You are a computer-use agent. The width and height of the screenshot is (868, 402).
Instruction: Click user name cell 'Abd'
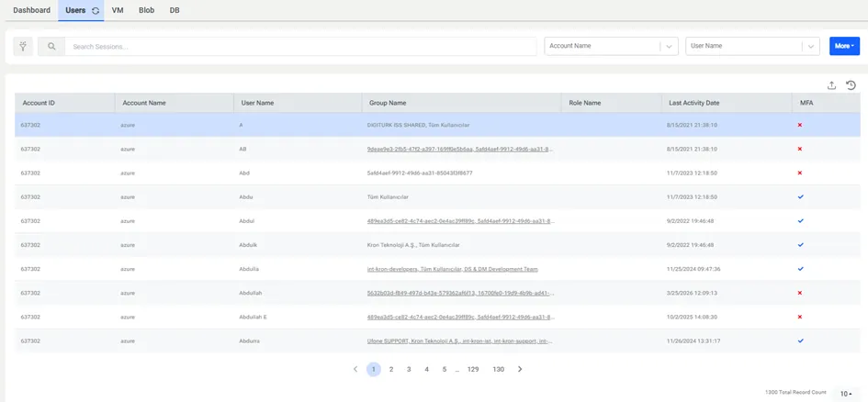tap(244, 173)
